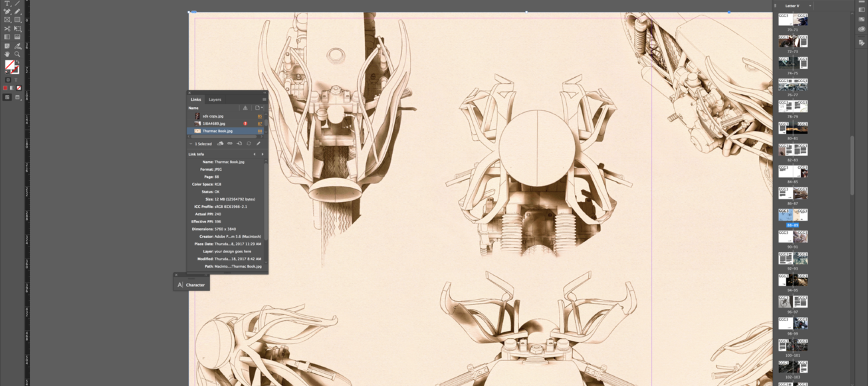The image size is (868, 386).
Task: Activate the Hand tool
Action: (x=7, y=54)
